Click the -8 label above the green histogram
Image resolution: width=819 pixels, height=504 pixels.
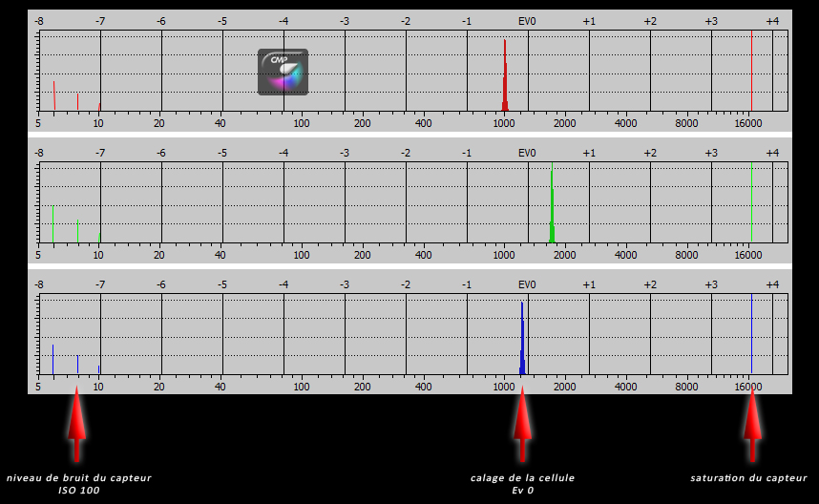[x=38, y=153]
